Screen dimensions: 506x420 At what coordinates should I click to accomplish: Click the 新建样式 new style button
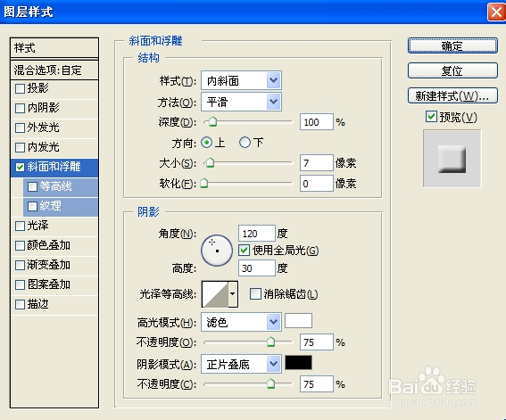[452, 95]
